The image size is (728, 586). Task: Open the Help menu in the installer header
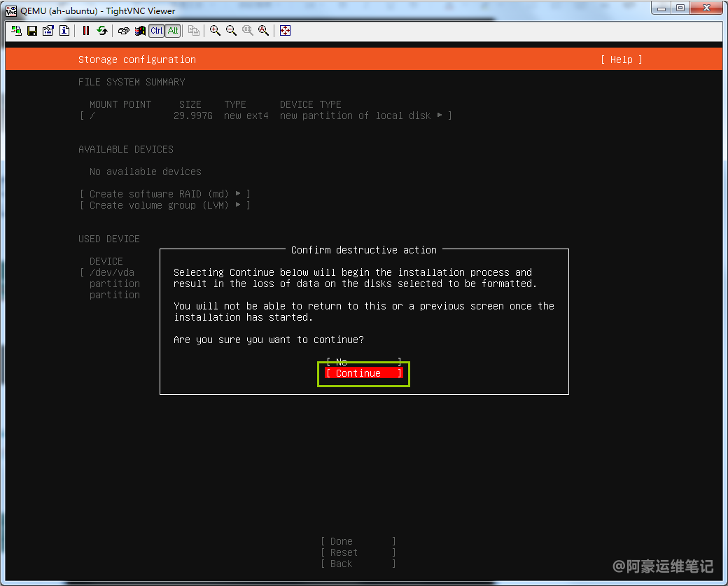[621, 60]
